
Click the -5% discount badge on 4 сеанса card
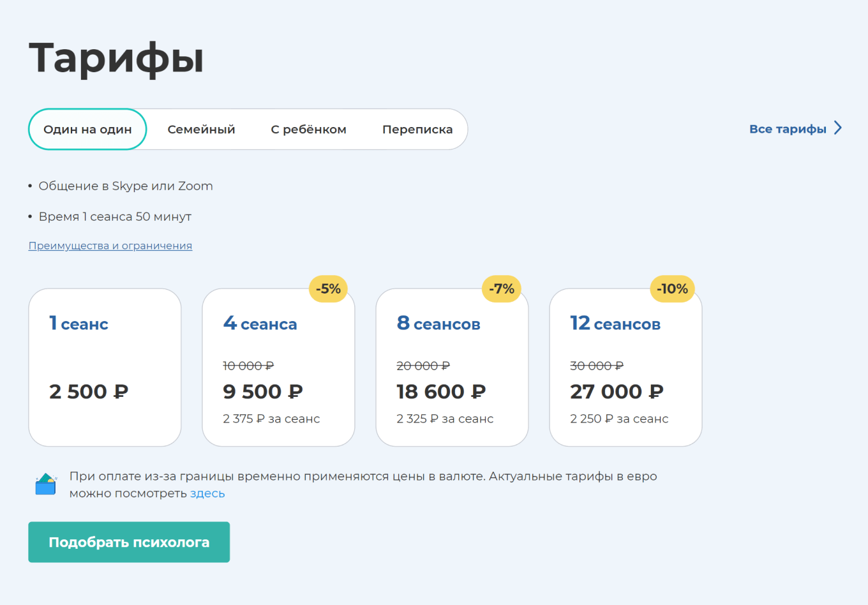pyautogui.click(x=327, y=288)
